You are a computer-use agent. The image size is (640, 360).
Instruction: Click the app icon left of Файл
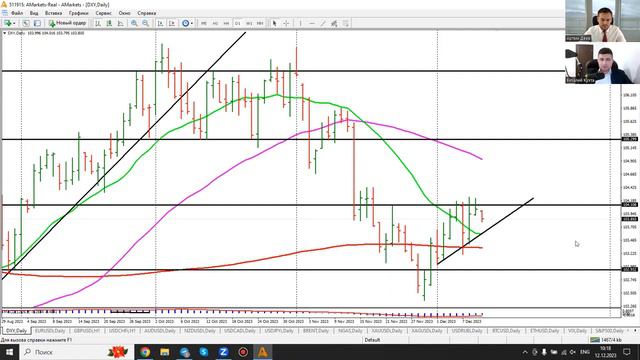tap(4, 13)
